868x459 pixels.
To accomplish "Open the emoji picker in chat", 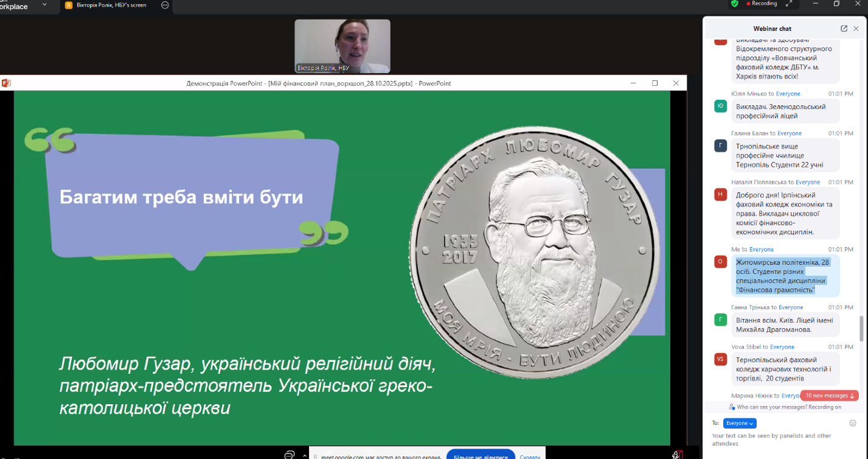I will pos(852,423).
